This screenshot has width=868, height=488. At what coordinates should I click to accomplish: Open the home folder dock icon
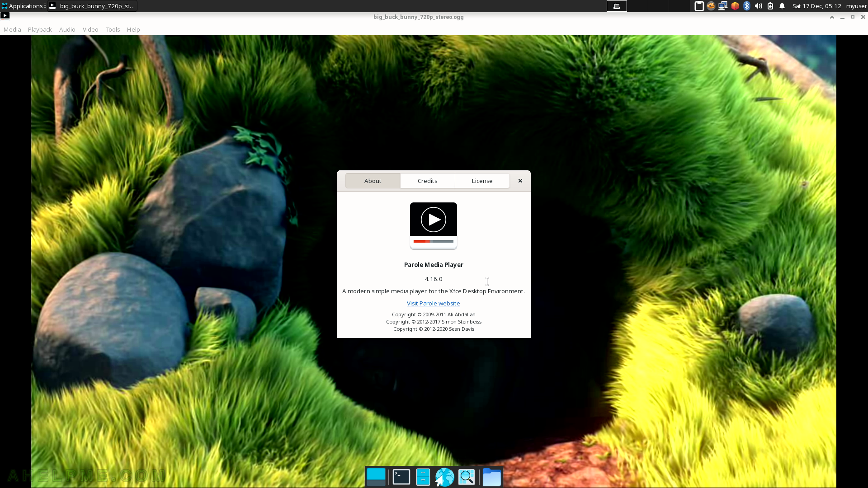click(x=492, y=477)
